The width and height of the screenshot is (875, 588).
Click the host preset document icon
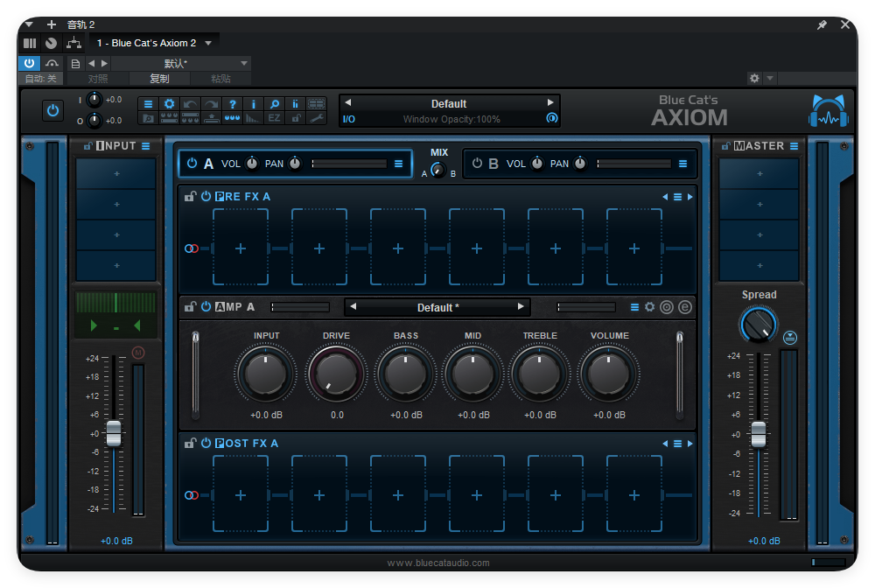(75, 63)
